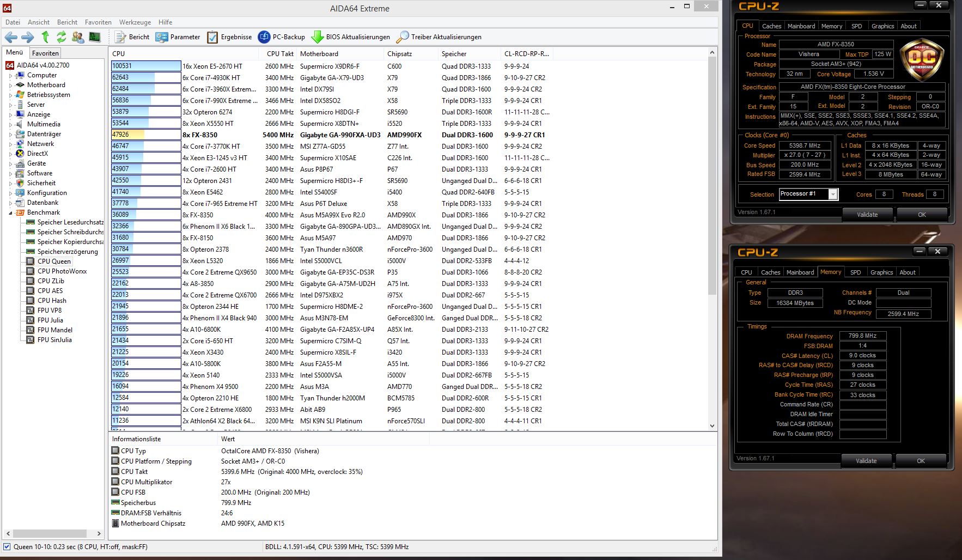The width and height of the screenshot is (962, 560).
Task: Go up one level with green arrow
Action: 45,37
